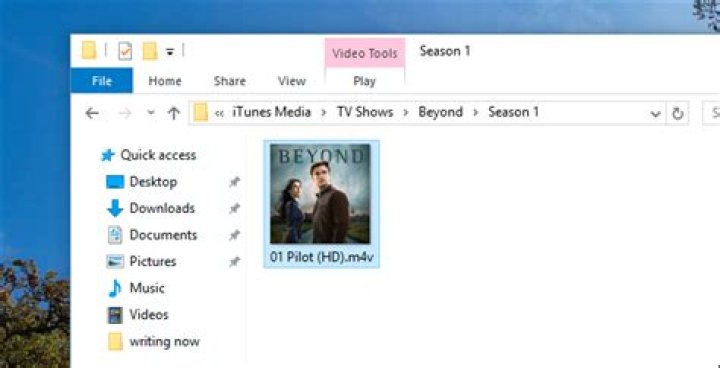
Task: Click the pin icon beside Desktop
Action: pyautogui.click(x=235, y=182)
